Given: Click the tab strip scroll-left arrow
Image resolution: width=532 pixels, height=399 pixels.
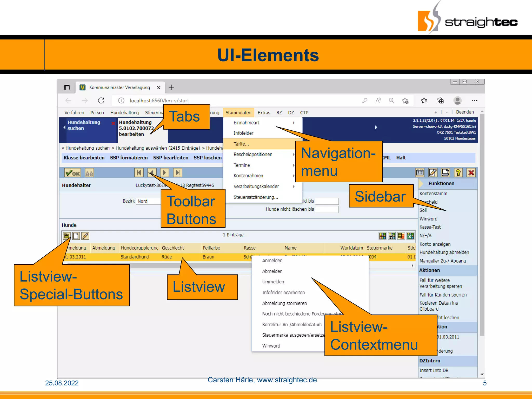Looking at the screenshot, I should 64,127.
